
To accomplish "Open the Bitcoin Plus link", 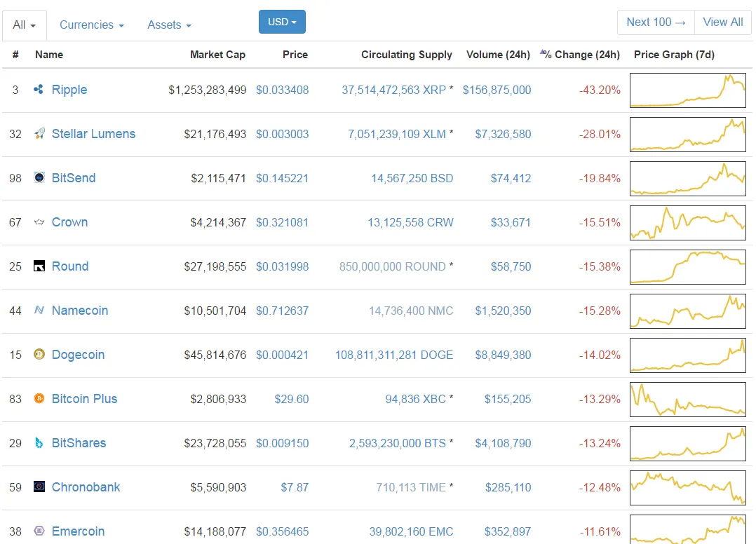I will (84, 398).
